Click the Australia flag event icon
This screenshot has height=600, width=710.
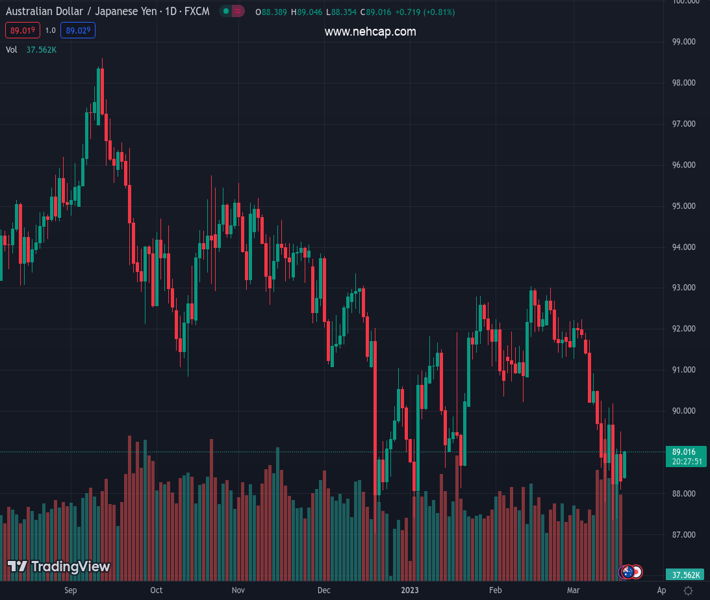(x=627, y=572)
